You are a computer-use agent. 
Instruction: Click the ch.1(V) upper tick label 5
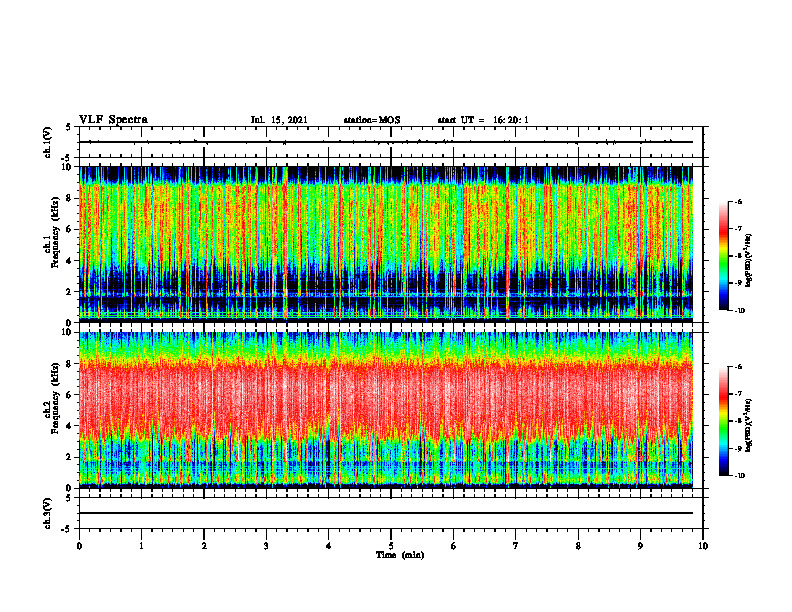(69, 127)
